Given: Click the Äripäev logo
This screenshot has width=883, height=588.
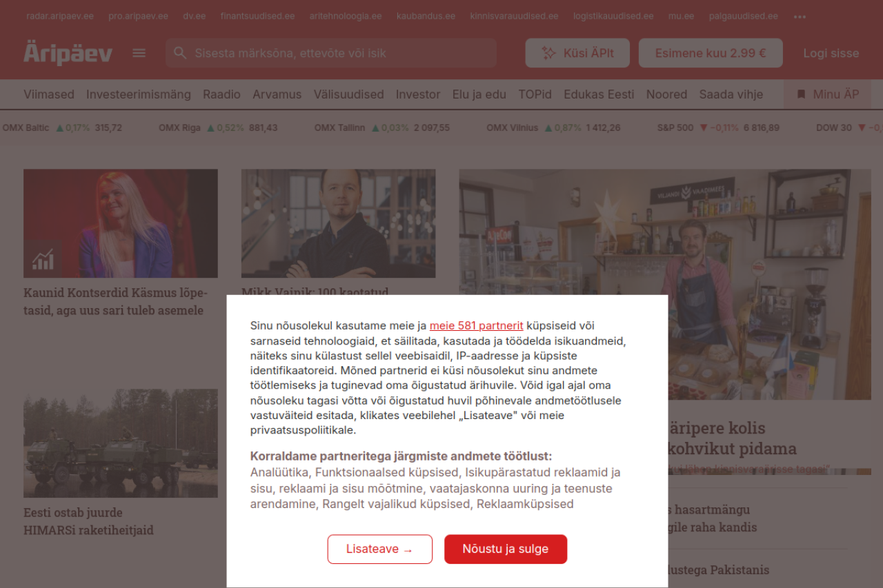Looking at the screenshot, I should point(68,53).
